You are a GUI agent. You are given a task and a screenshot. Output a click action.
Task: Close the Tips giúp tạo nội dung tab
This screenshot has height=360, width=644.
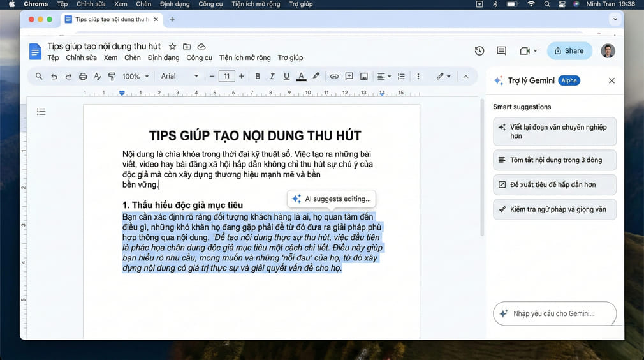[x=156, y=19]
